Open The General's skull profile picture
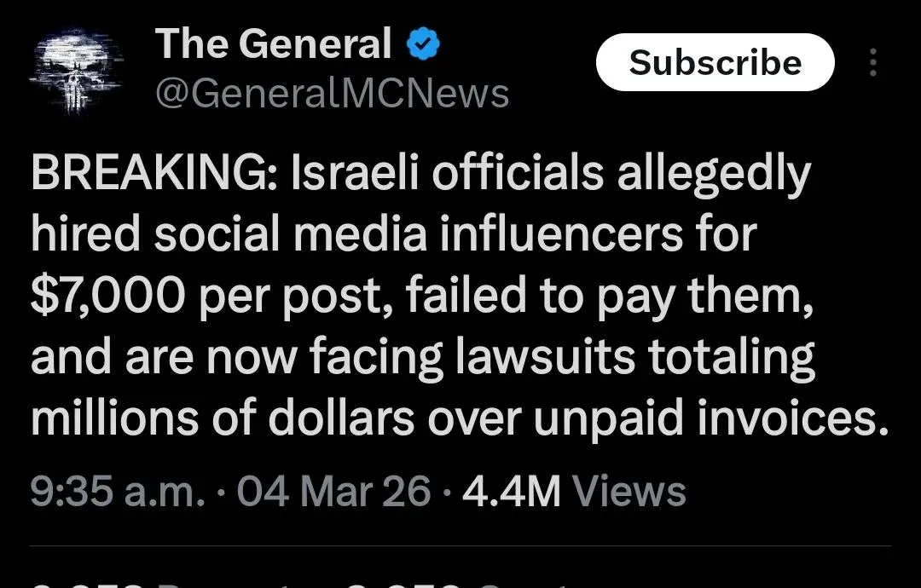Image resolution: width=921 pixels, height=588 pixels. click(78, 70)
